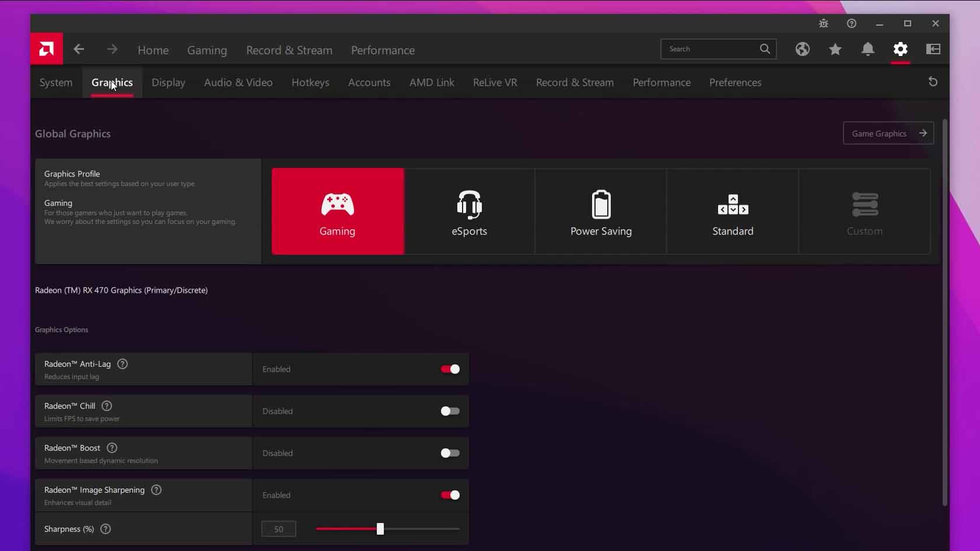
Task: Open Game Graphics settings
Action: (887, 133)
